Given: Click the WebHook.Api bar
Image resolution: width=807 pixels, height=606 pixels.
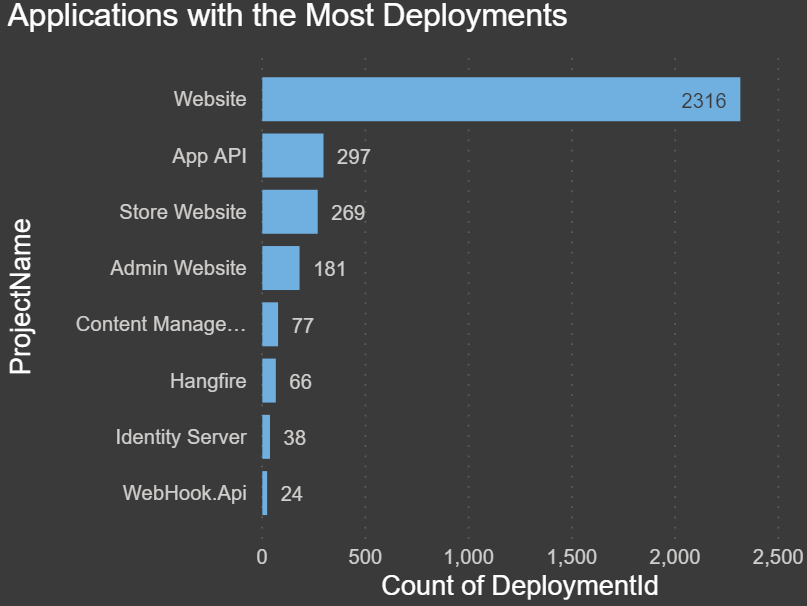Looking at the screenshot, I should click(265, 493).
